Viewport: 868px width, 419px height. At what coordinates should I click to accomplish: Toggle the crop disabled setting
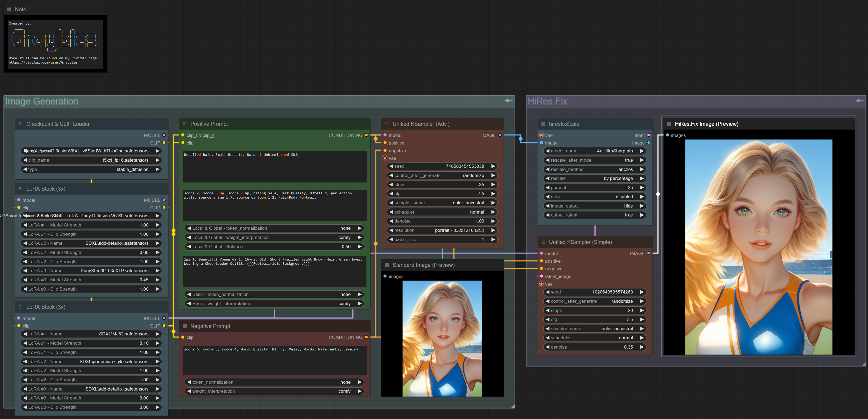[x=595, y=197]
